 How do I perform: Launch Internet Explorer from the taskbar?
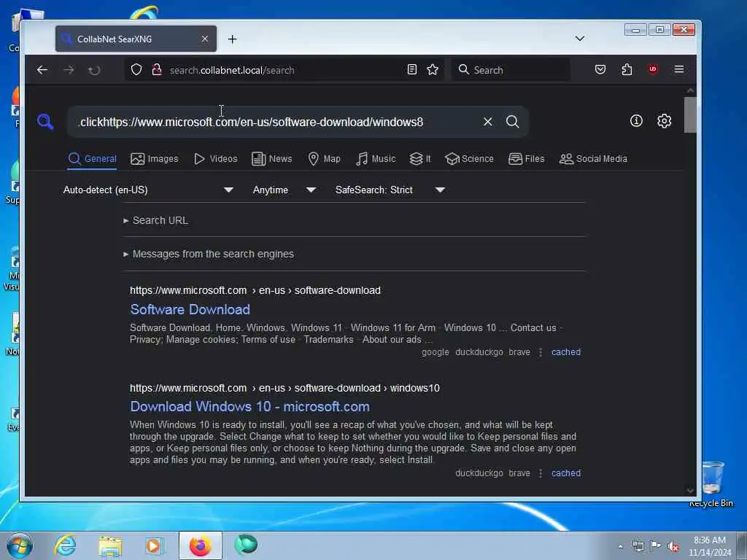65,545
